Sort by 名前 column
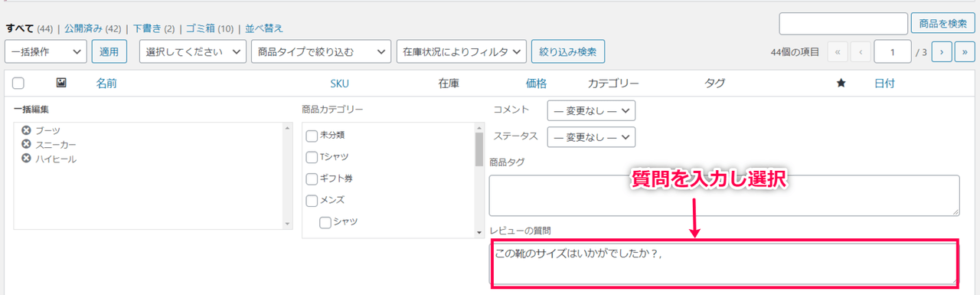980x295 pixels. [106, 83]
